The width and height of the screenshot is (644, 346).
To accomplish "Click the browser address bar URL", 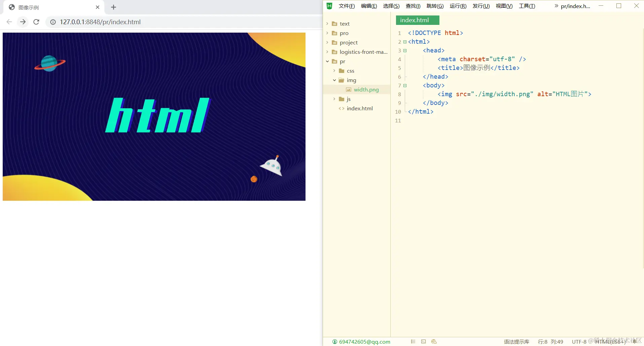I will (x=100, y=22).
